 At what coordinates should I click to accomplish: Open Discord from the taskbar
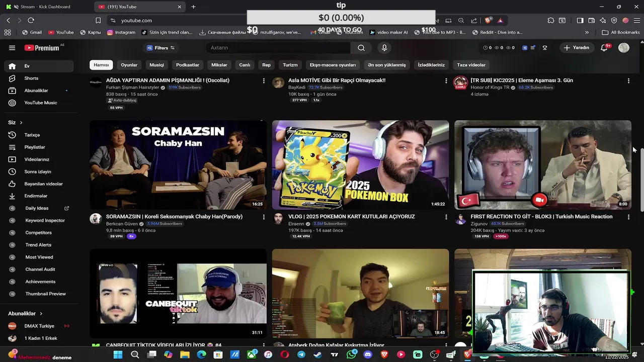368,354
